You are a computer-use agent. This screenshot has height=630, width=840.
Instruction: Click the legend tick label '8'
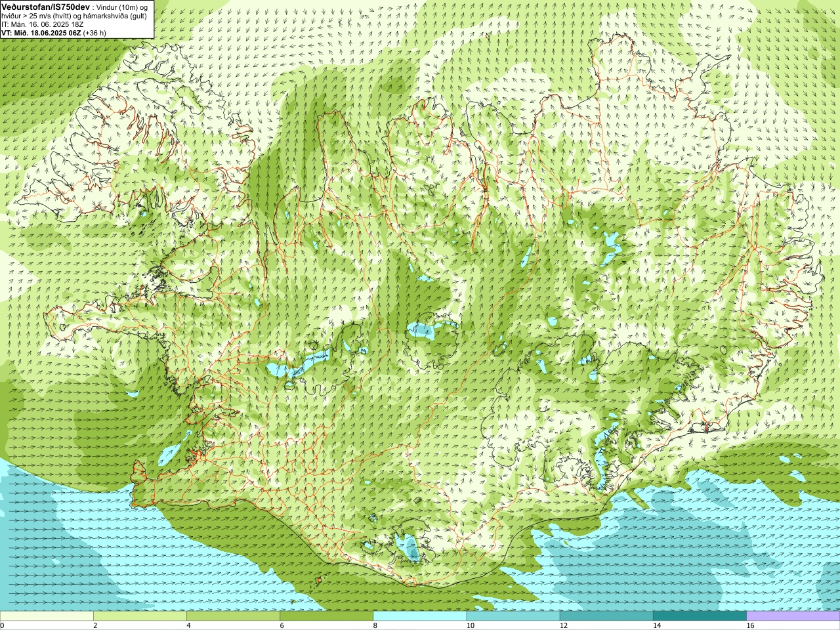point(375,625)
